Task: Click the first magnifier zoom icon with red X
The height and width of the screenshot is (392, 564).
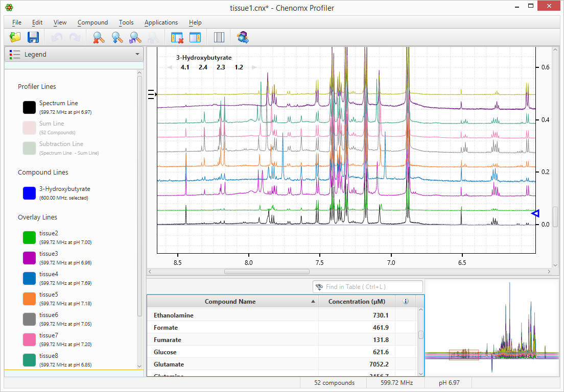Action: 99,37
